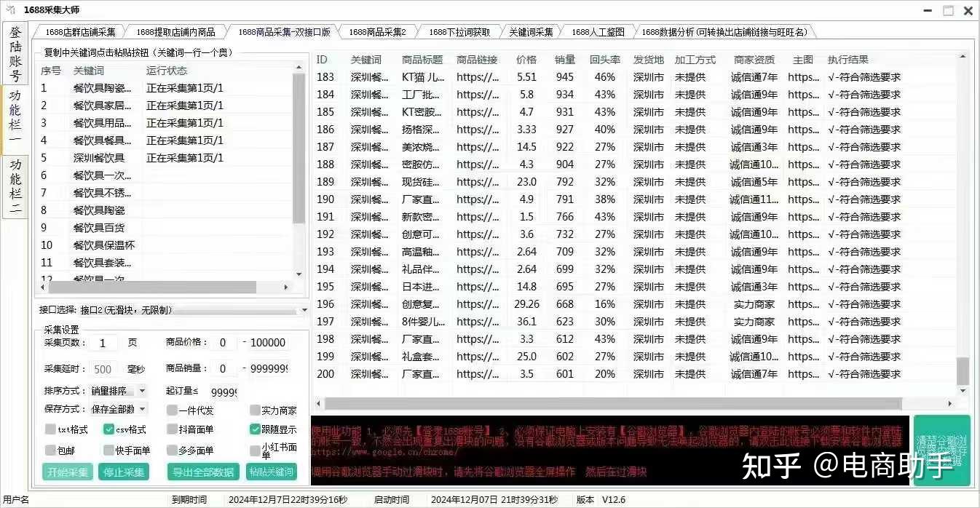This screenshot has height=508, width=980.
Task: Click the 采集页数 input field
Action: [x=103, y=344]
